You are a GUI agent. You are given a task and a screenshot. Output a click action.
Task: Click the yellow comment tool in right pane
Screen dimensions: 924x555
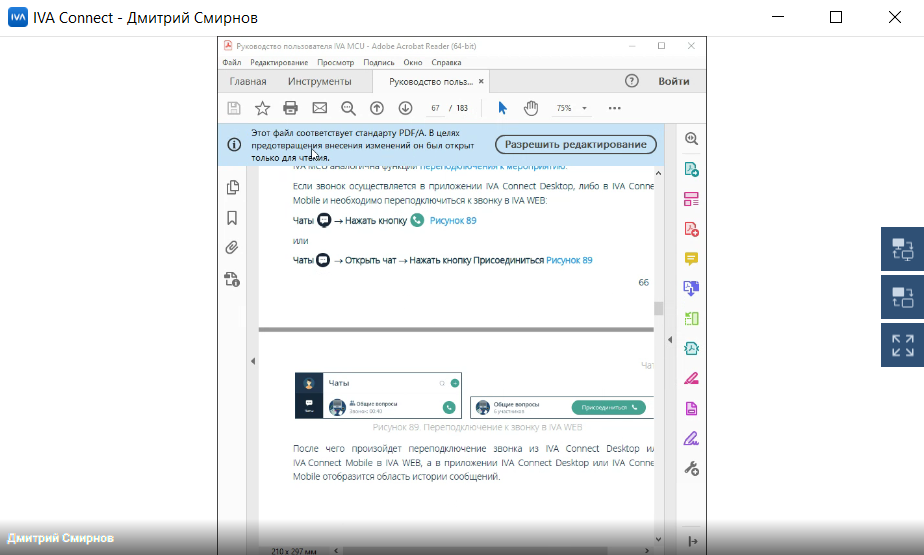[x=691, y=259]
